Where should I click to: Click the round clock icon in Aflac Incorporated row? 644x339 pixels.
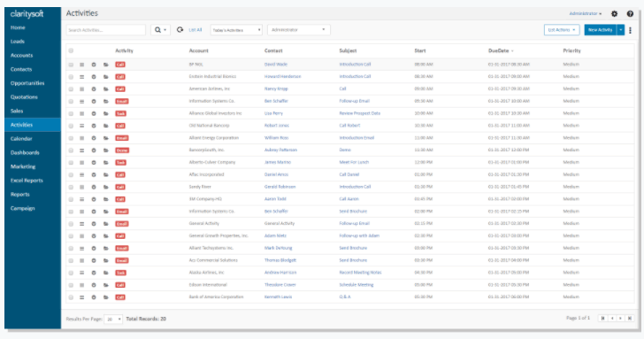(x=94, y=174)
